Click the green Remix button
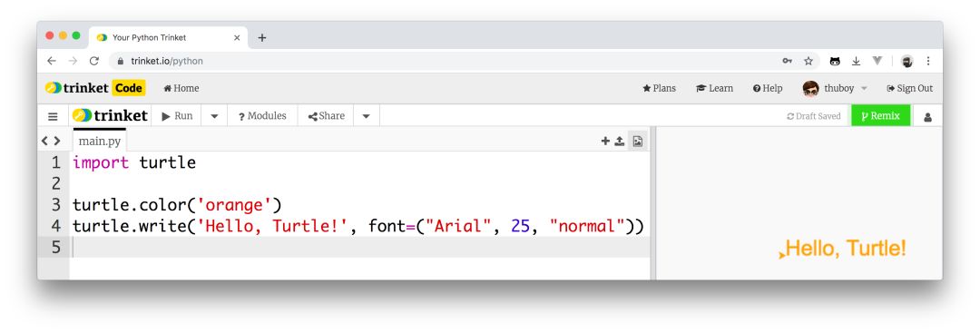The height and width of the screenshot is (333, 980). point(880,116)
